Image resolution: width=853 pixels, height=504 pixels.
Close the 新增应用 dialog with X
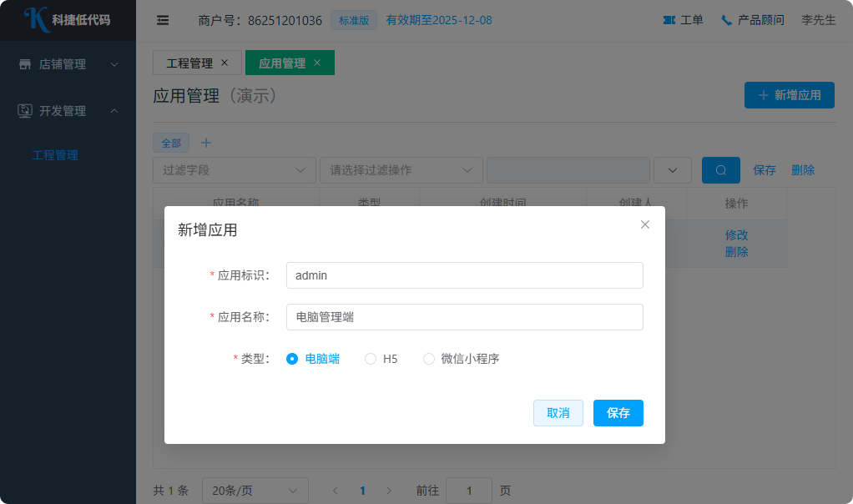pyautogui.click(x=644, y=224)
